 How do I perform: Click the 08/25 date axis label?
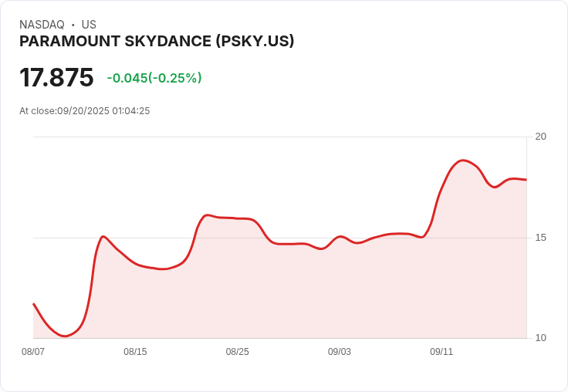[x=237, y=352]
